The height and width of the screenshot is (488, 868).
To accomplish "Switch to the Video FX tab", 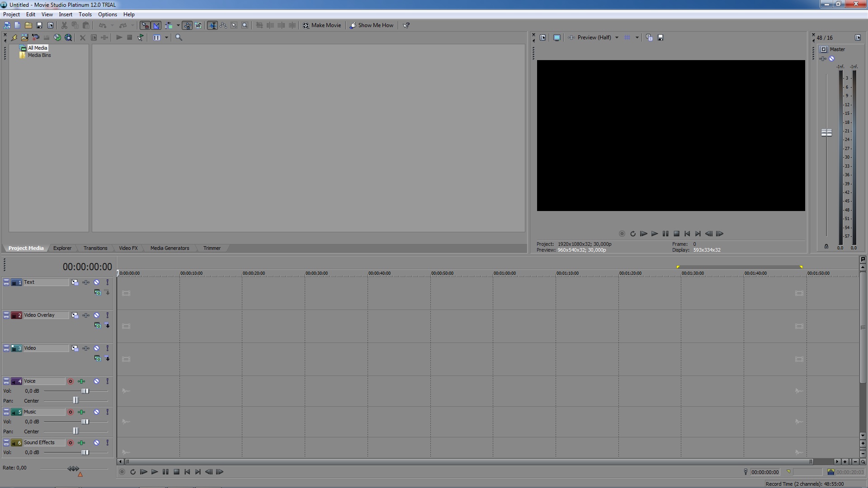I will tap(128, 248).
